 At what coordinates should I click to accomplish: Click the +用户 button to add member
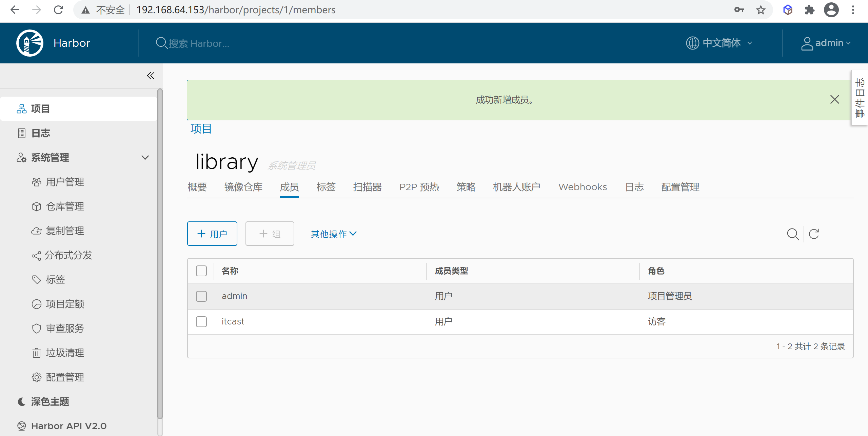point(212,234)
